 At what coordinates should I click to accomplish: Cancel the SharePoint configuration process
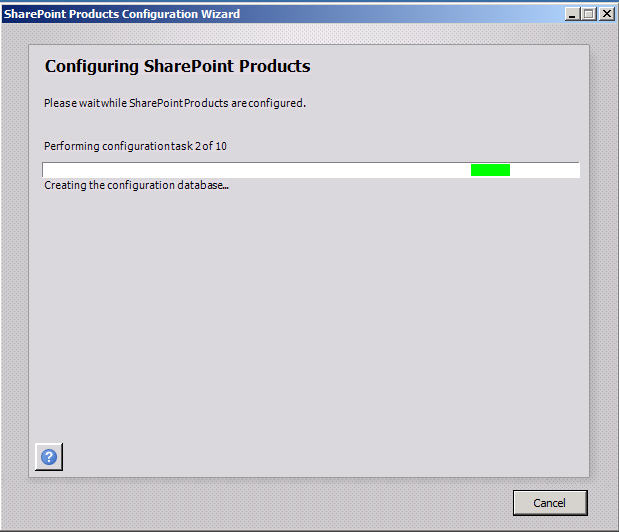(x=550, y=503)
